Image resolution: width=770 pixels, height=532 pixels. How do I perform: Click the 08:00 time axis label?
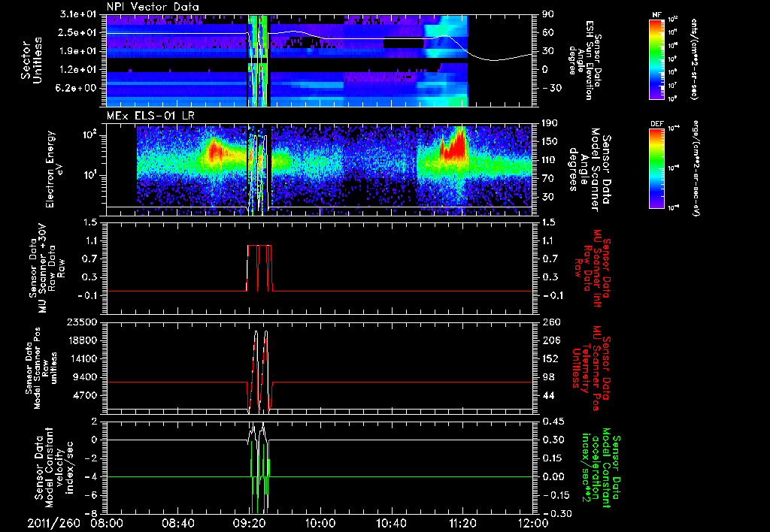pos(107,523)
